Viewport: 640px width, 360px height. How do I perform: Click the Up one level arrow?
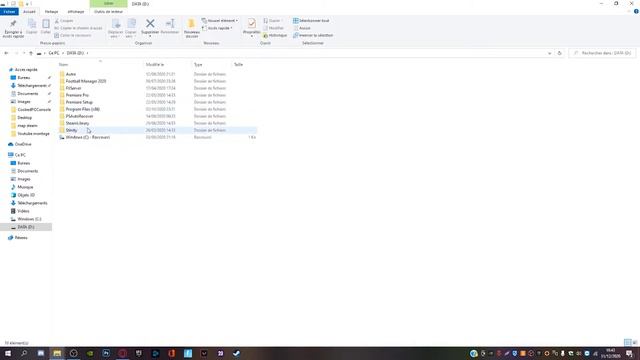[31, 53]
